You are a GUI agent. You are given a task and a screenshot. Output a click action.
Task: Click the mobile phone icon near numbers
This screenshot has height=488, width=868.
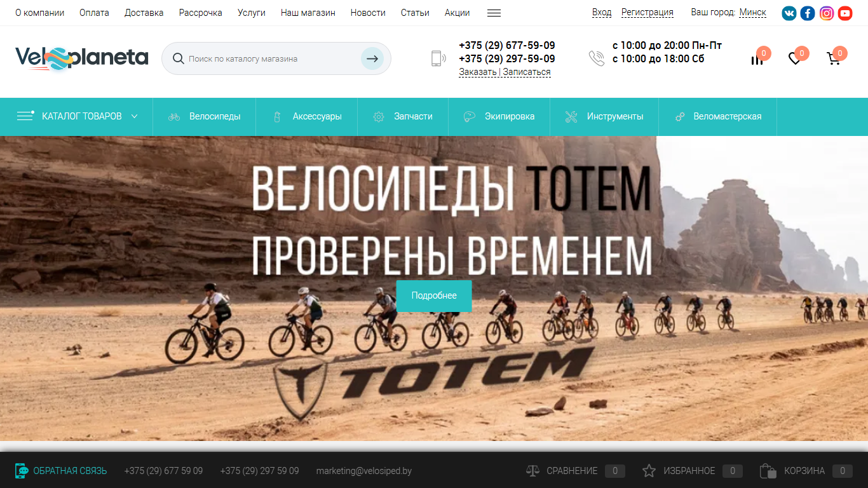click(438, 58)
